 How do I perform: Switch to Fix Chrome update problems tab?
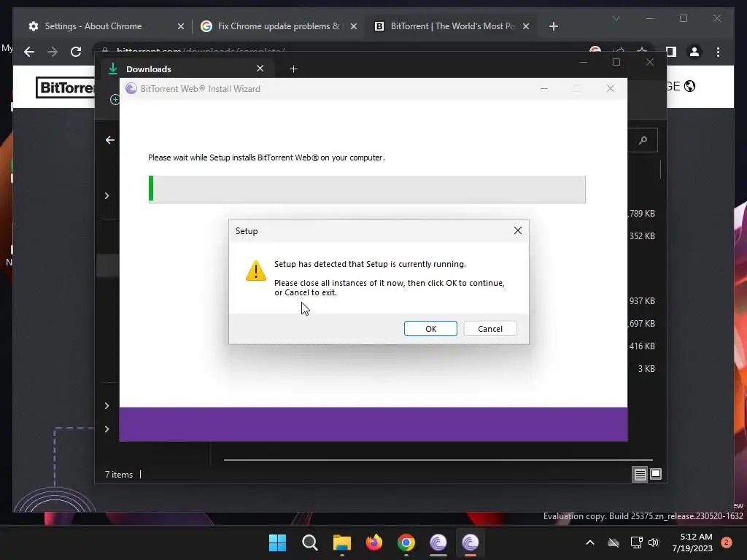[x=279, y=26]
